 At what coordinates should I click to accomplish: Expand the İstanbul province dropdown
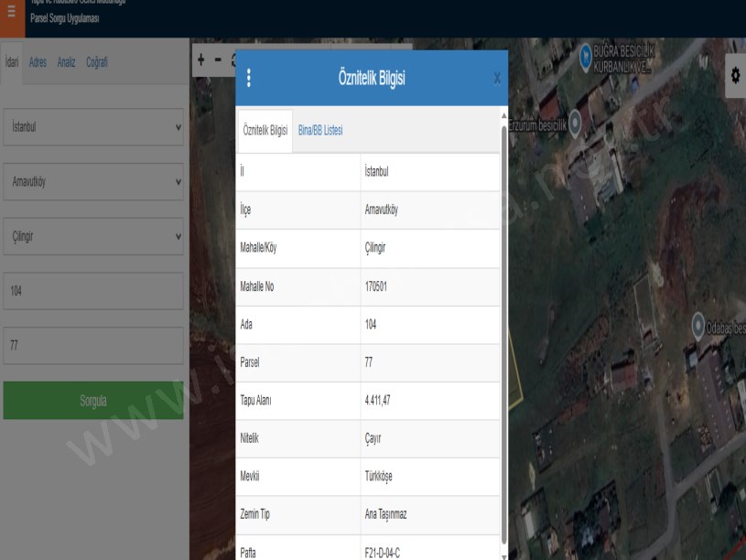pyautogui.click(x=93, y=128)
